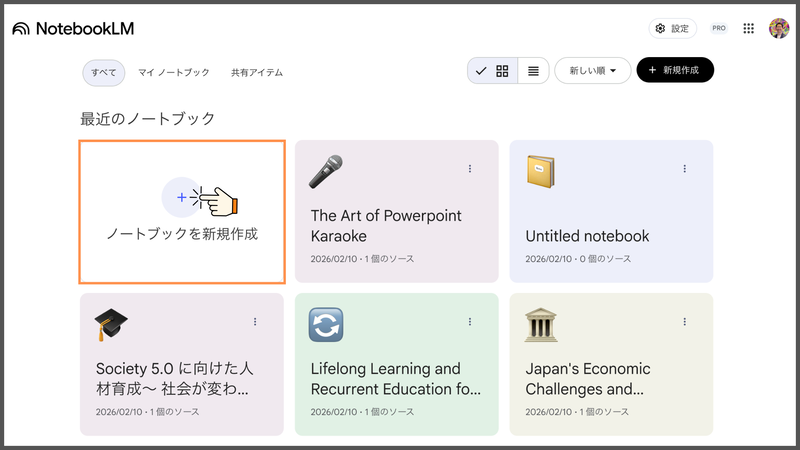Click the microphone emoji icon
The image size is (800, 450).
coord(326,172)
